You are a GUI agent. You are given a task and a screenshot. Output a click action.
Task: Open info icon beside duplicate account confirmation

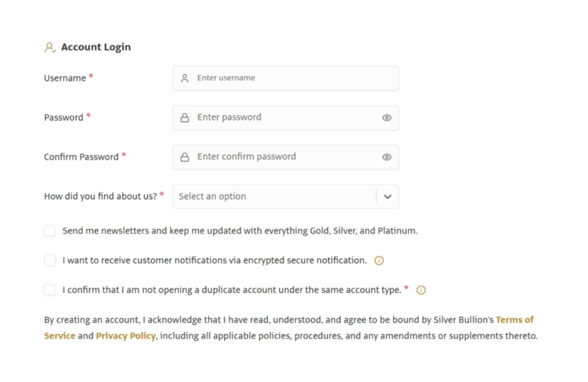click(x=421, y=290)
